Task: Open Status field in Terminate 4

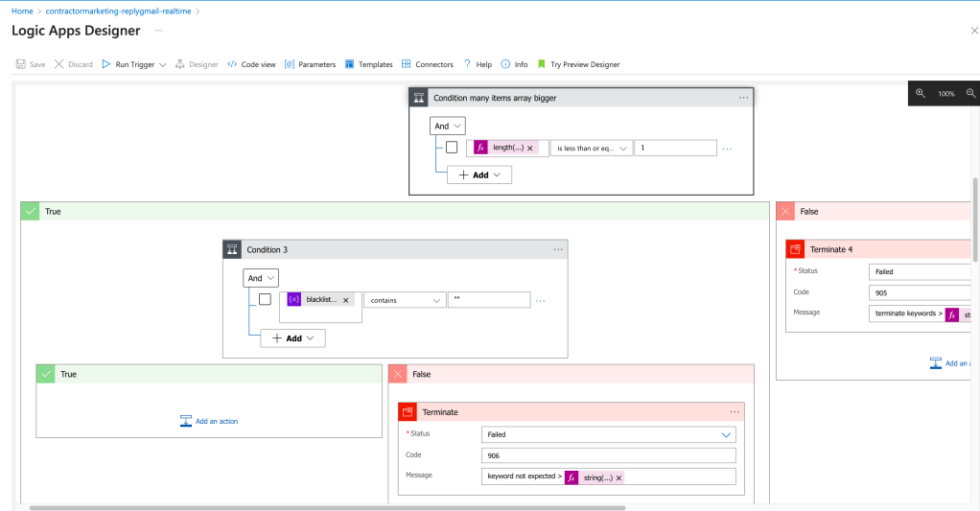Action: point(920,271)
